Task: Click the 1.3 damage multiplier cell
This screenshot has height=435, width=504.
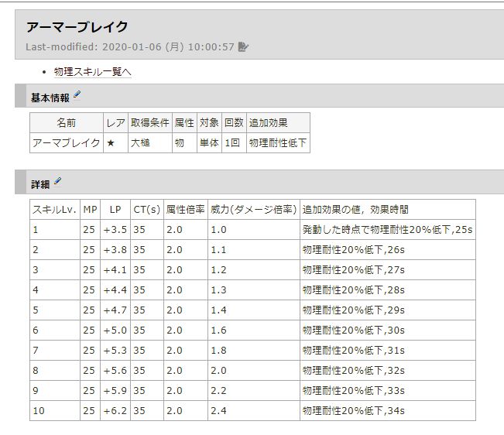Action: (254, 290)
